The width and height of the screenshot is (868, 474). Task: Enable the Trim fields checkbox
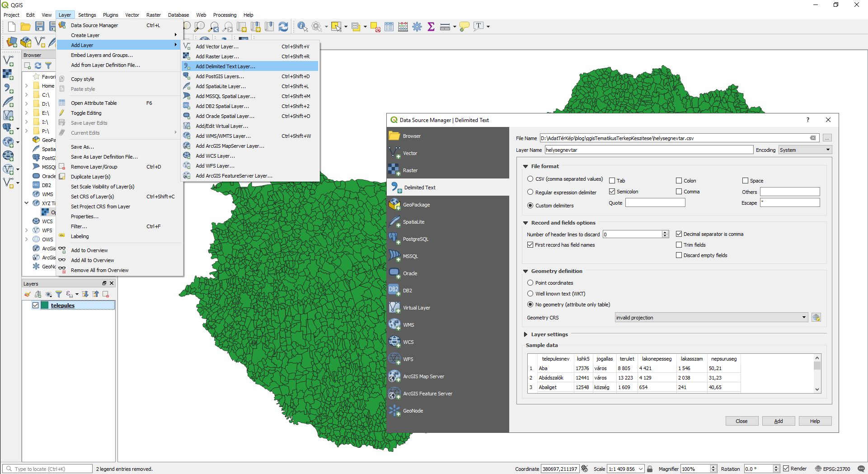(x=679, y=245)
